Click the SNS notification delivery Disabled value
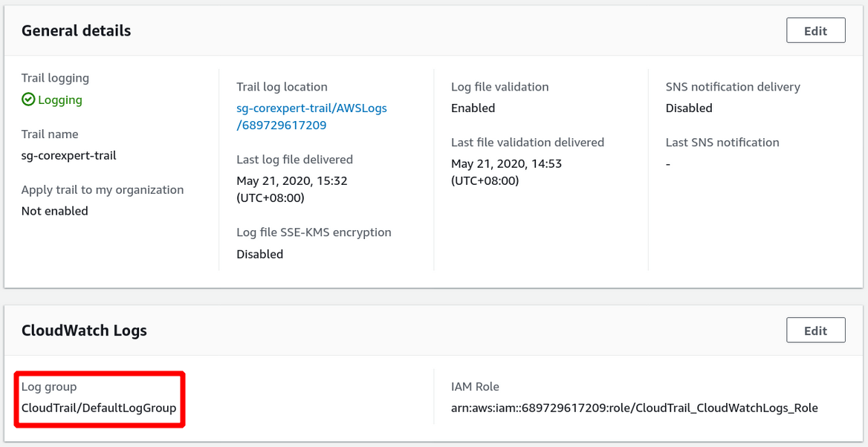Screen dimensions: 868x447 click(689, 108)
